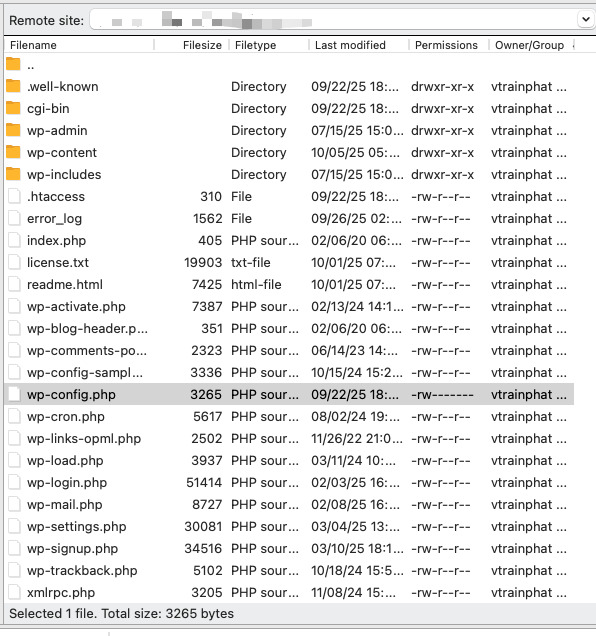This screenshot has width=596, height=636.
Task: Select the 'readme.html' filename
Action: coord(65,284)
